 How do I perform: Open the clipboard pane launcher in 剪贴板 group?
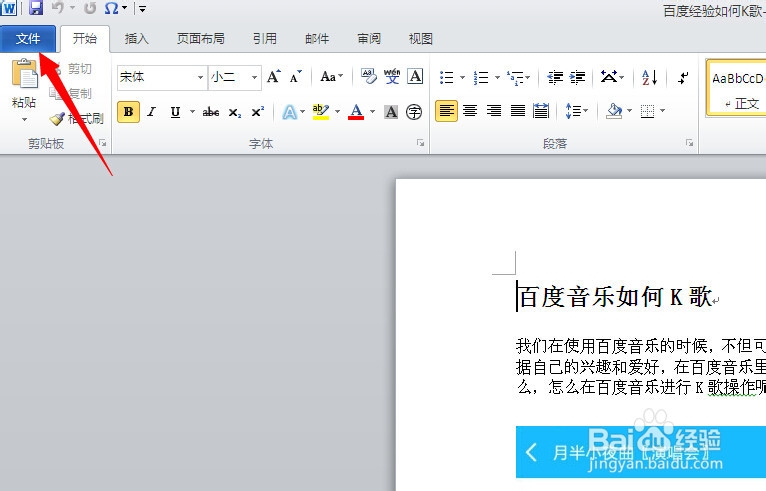(x=103, y=143)
